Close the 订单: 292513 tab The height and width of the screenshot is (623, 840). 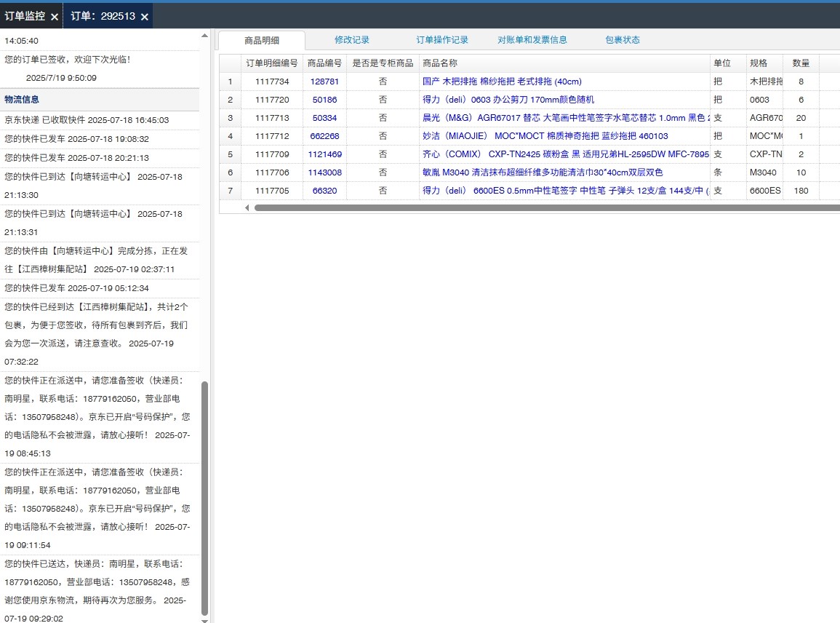pos(144,17)
